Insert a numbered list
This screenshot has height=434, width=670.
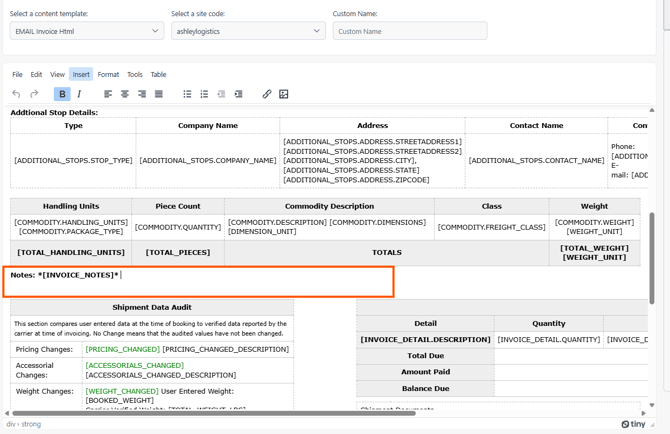[x=204, y=94]
